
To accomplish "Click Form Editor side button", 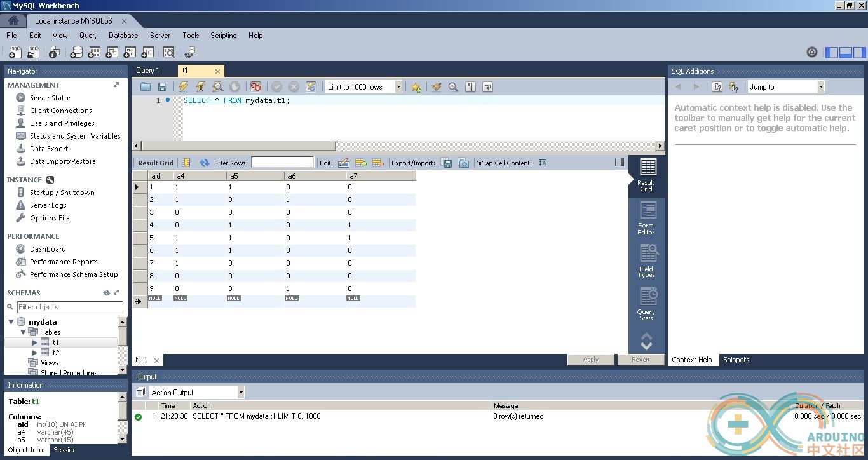I will tap(648, 219).
